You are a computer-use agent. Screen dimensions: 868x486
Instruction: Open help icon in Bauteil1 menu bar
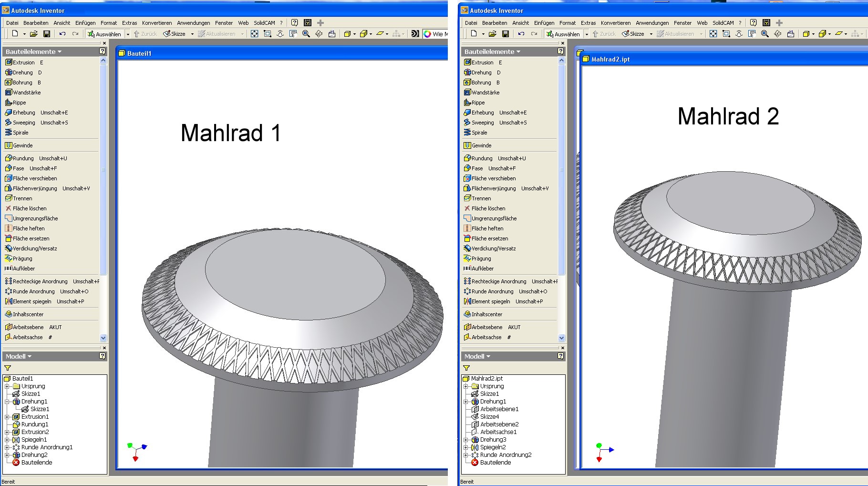(x=295, y=22)
